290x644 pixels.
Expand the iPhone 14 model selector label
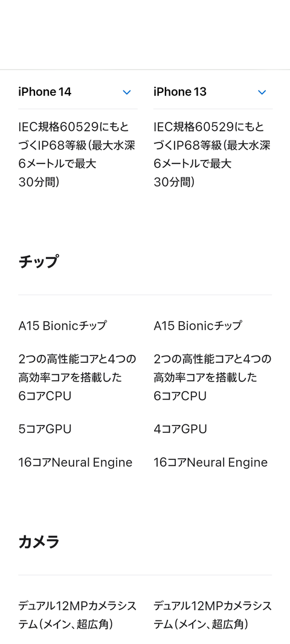coord(45,92)
